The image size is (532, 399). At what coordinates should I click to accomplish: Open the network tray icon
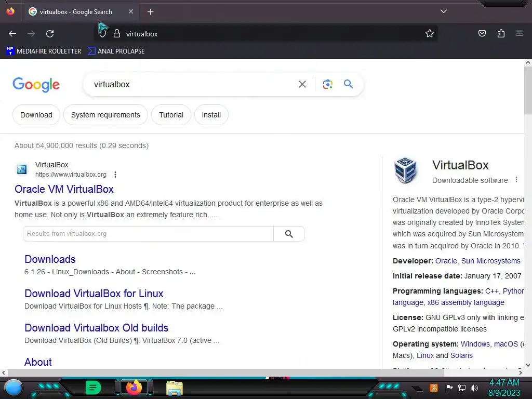click(462, 388)
